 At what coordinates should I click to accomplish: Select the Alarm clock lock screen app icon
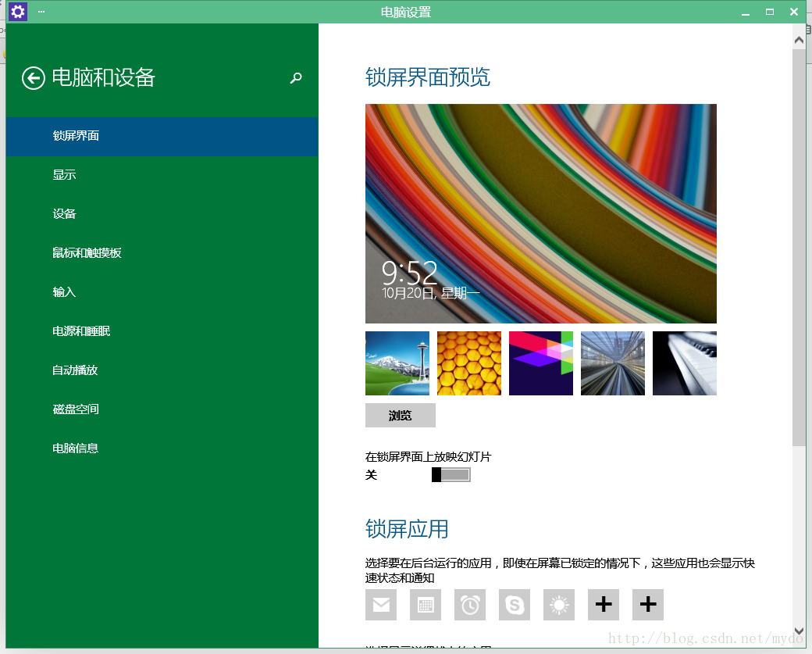point(470,604)
